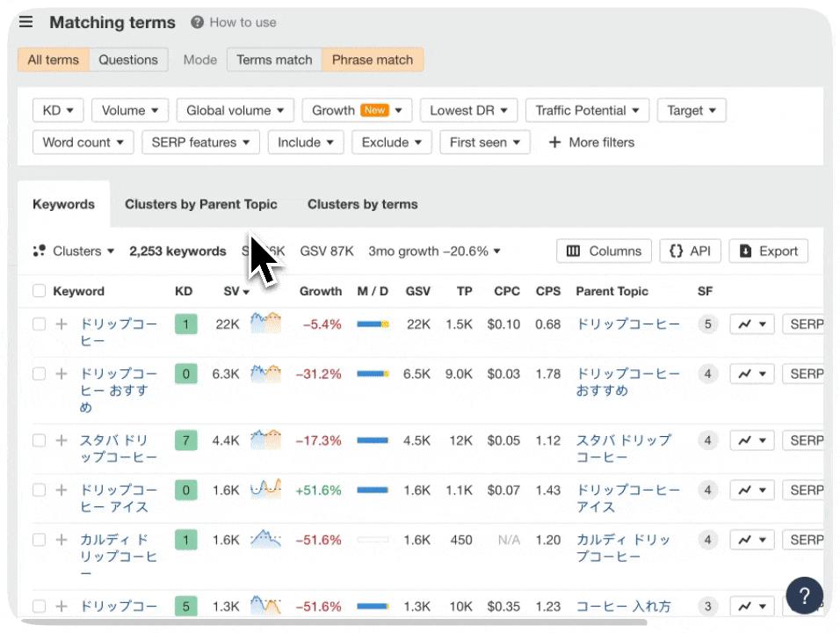Expand the KD filter dropdown
The width and height of the screenshot is (840, 633).
[x=58, y=111]
